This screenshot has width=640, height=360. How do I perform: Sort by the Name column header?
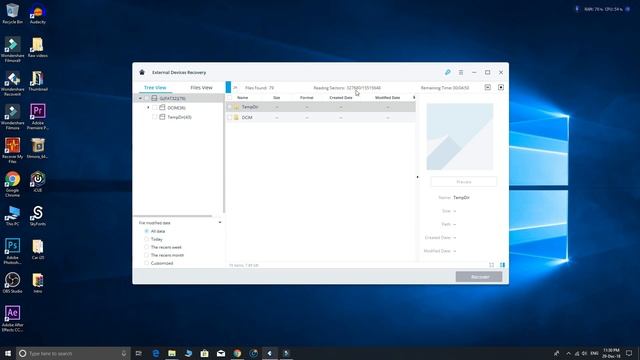242,98
